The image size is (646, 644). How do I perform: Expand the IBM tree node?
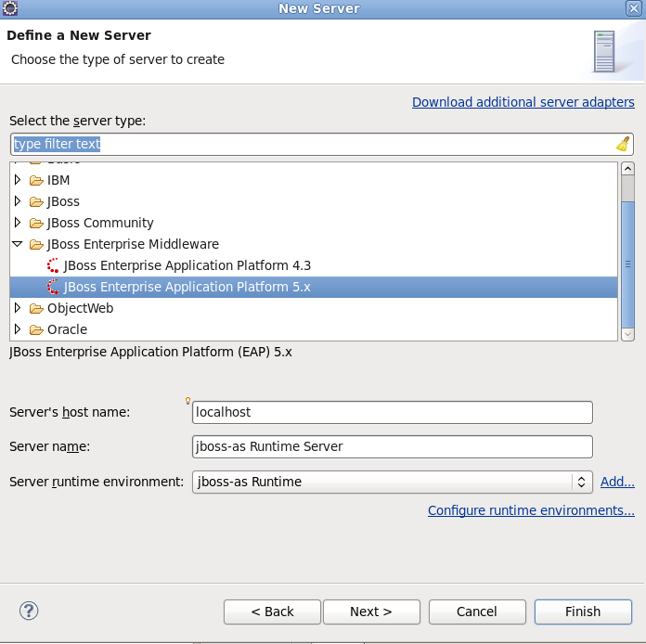click(18, 180)
